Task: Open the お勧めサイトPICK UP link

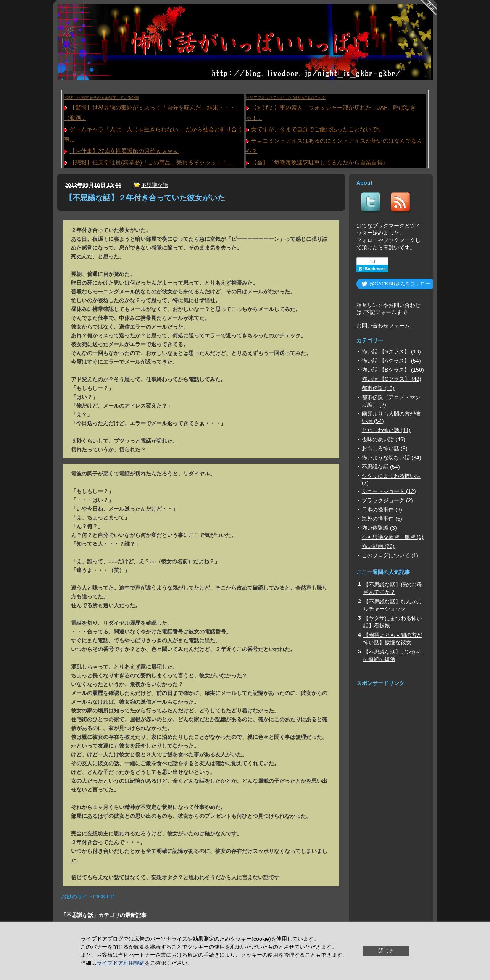Action: tap(87, 896)
